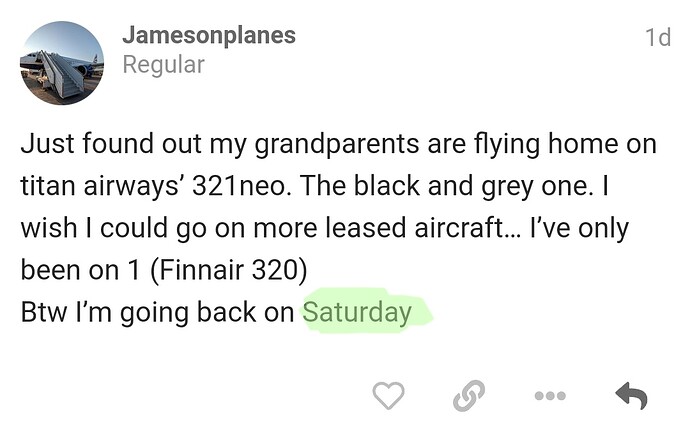Click the "1d" post timestamp
The height and width of the screenshot is (427, 690).
(657, 38)
